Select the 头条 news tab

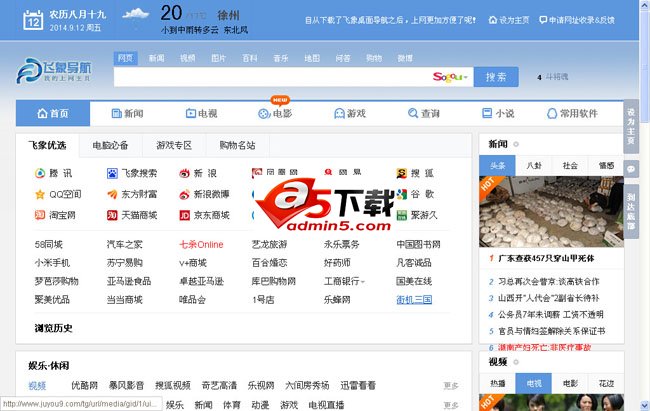[x=497, y=165]
